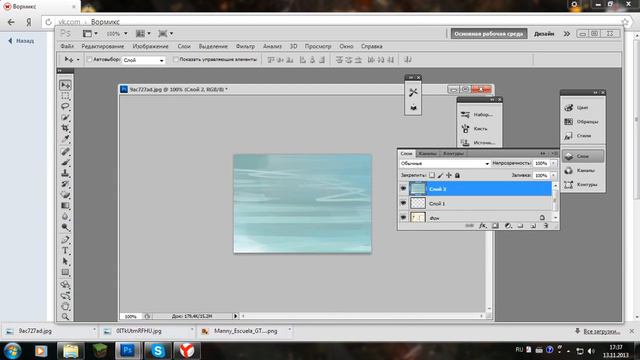Open Photoshop from the Windows taskbar
Image resolution: width=640 pixels, height=360 pixels.
128,351
